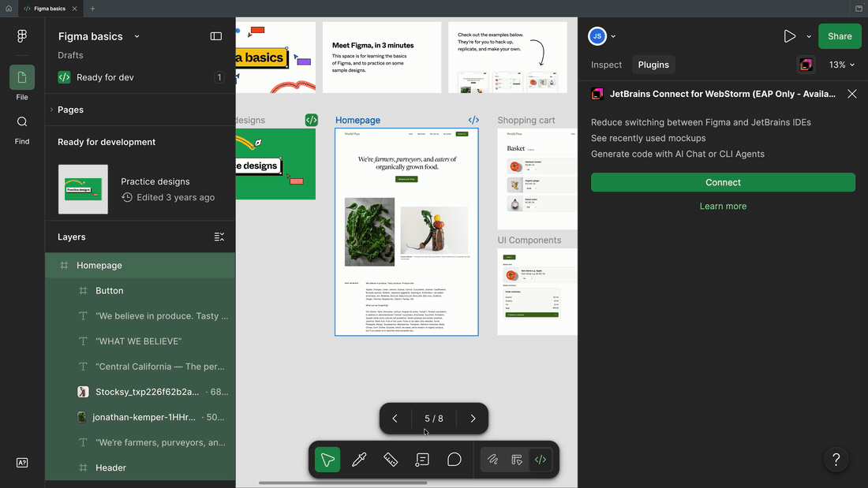Toggle Dev Mode in the bottom toolbar
Image resolution: width=868 pixels, height=488 pixels.
click(x=541, y=460)
